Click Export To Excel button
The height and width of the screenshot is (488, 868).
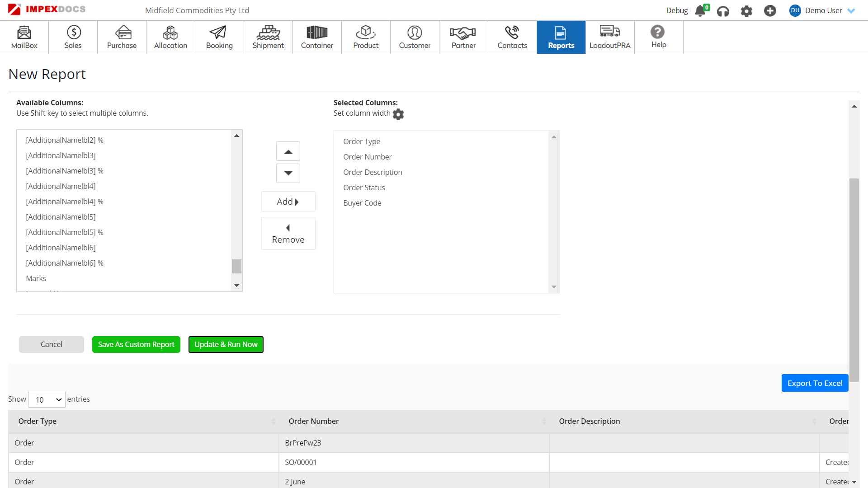[815, 383]
